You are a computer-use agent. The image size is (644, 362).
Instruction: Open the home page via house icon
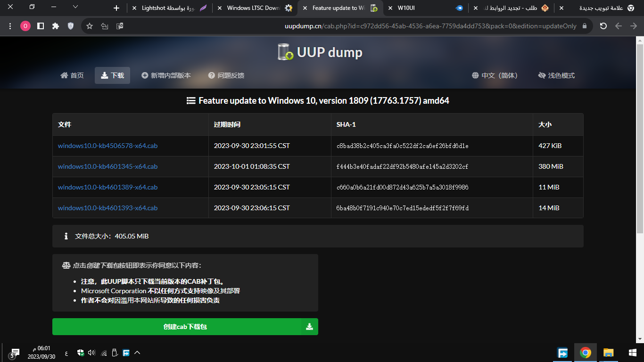pyautogui.click(x=64, y=75)
